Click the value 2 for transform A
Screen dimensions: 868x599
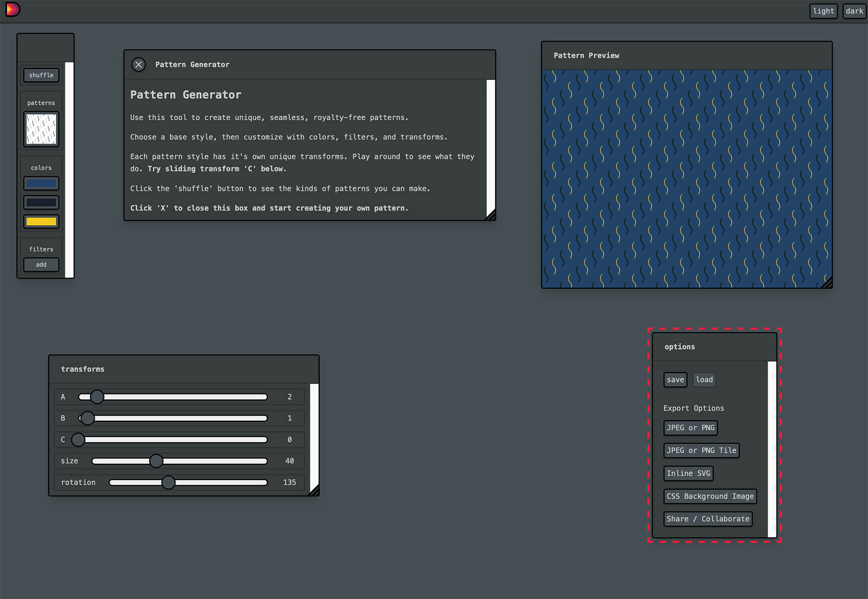[x=289, y=397]
